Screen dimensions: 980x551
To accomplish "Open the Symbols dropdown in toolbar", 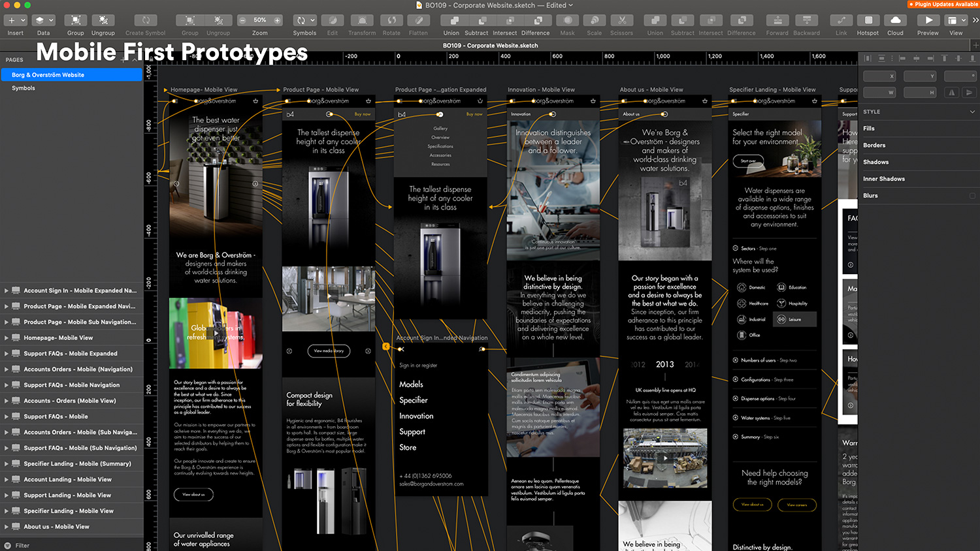I will pos(304,21).
